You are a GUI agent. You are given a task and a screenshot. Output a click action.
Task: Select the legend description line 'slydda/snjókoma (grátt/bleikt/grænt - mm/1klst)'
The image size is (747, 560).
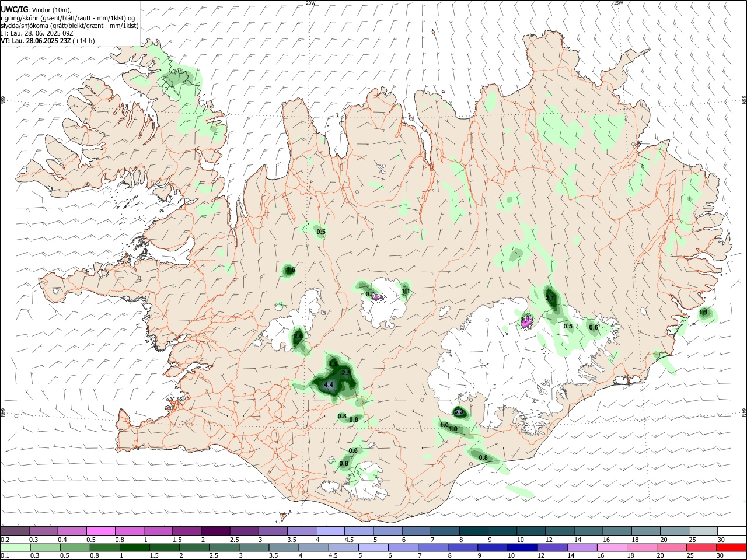[69, 26]
